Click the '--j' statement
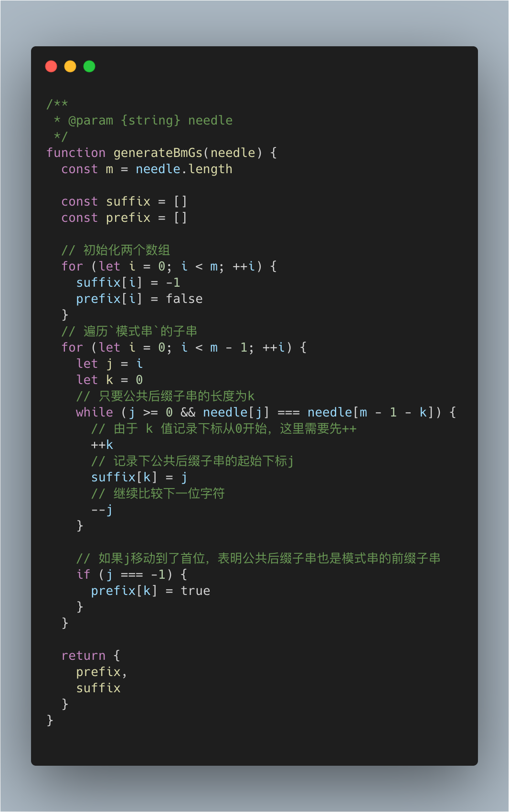The height and width of the screenshot is (812, 509). (102, 510)
